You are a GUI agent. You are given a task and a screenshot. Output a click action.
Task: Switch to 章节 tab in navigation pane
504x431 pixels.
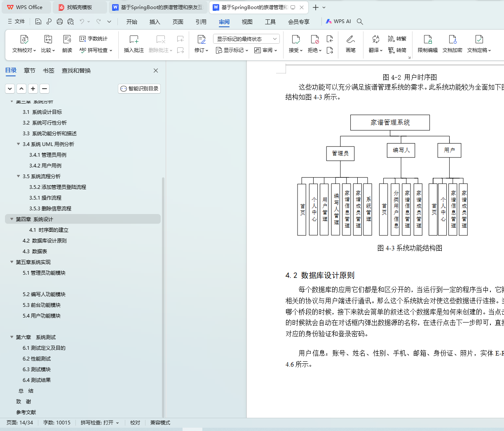coord(30,71)
